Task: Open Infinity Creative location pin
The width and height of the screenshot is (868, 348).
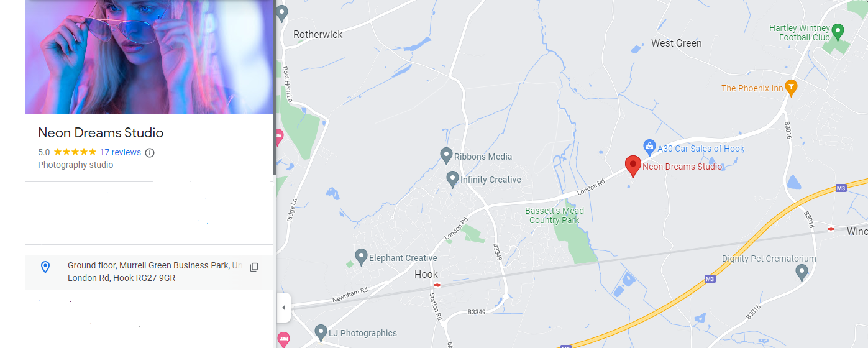Action: pos(452,179)
